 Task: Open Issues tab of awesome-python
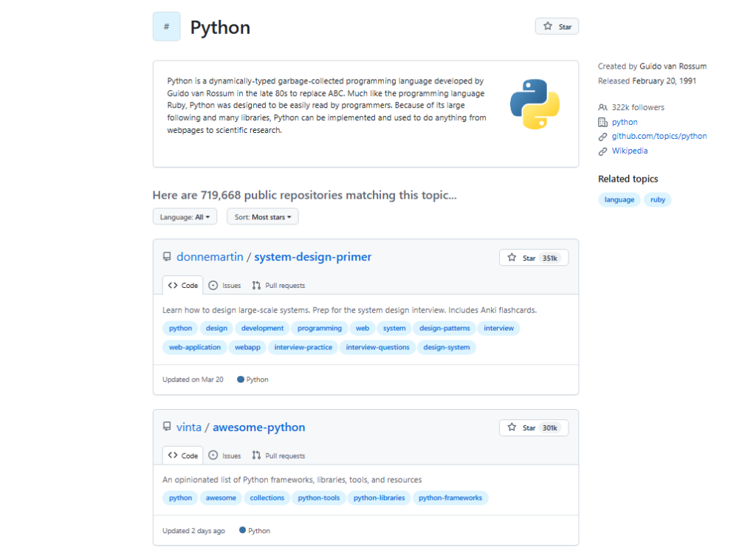(x=224, y=456)
